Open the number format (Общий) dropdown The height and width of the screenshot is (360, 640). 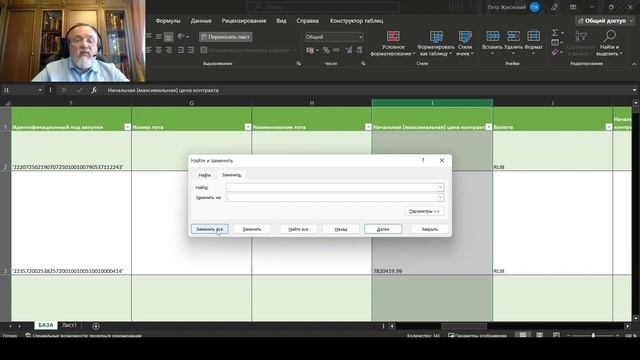tap(360, 37)
